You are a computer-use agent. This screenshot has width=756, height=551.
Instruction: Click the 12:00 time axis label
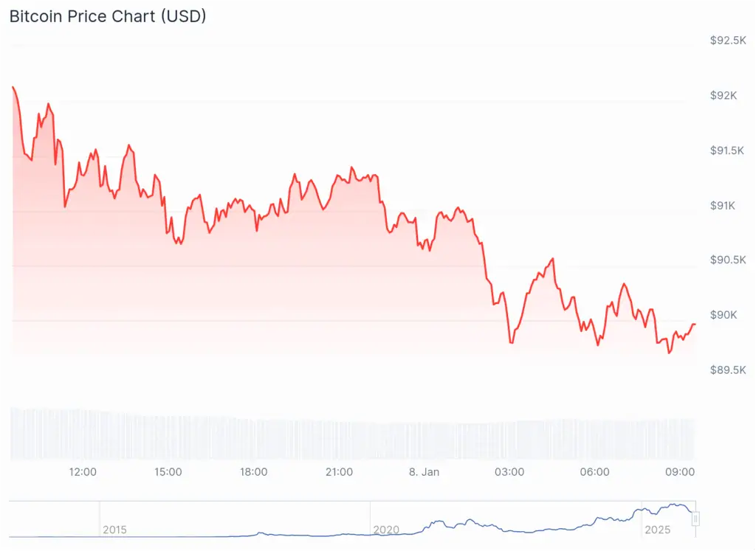pos(83,472)
